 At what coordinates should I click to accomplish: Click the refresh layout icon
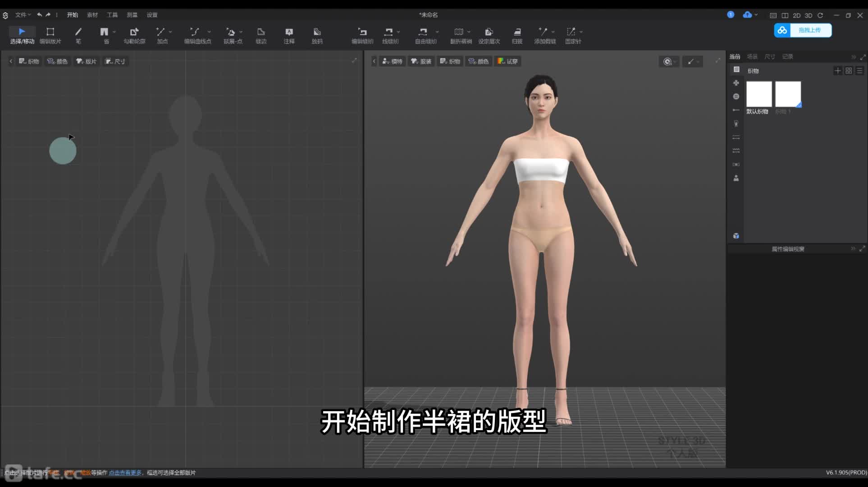[x=820, y=15]
